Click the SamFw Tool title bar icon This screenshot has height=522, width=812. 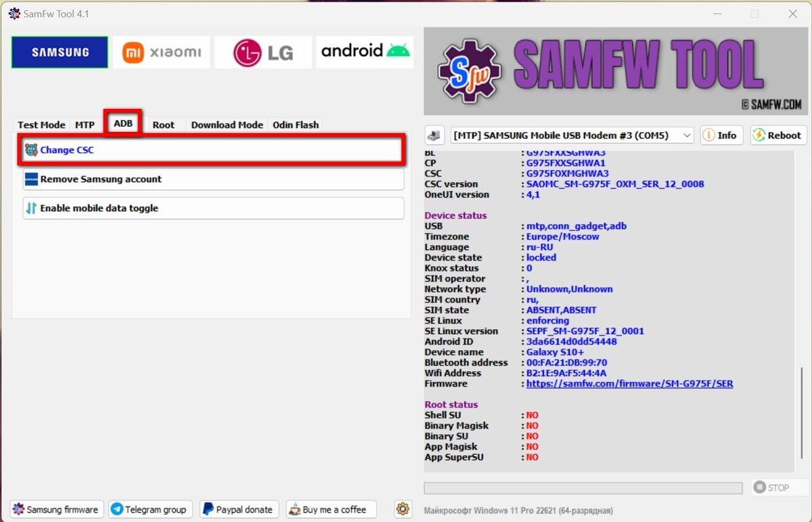(15, 14)
